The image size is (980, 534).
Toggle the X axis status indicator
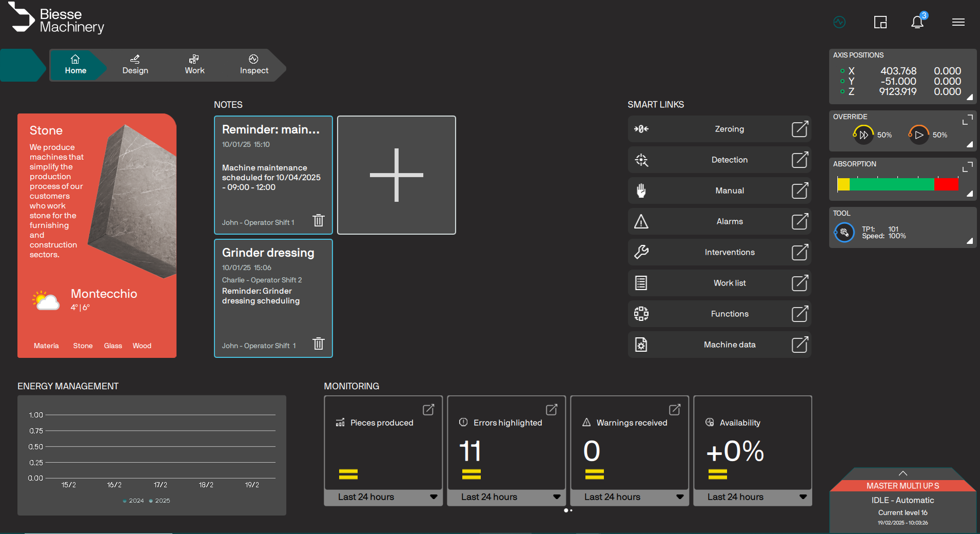pyautogui.click(x=842, y=71)
